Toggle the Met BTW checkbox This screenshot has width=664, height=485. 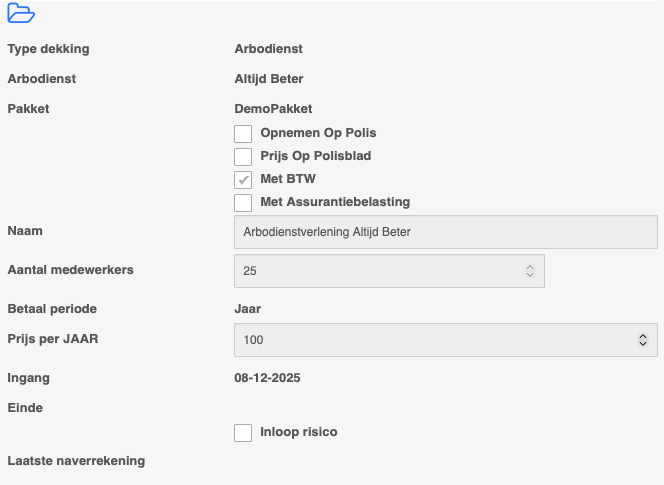tap(243, 180)
